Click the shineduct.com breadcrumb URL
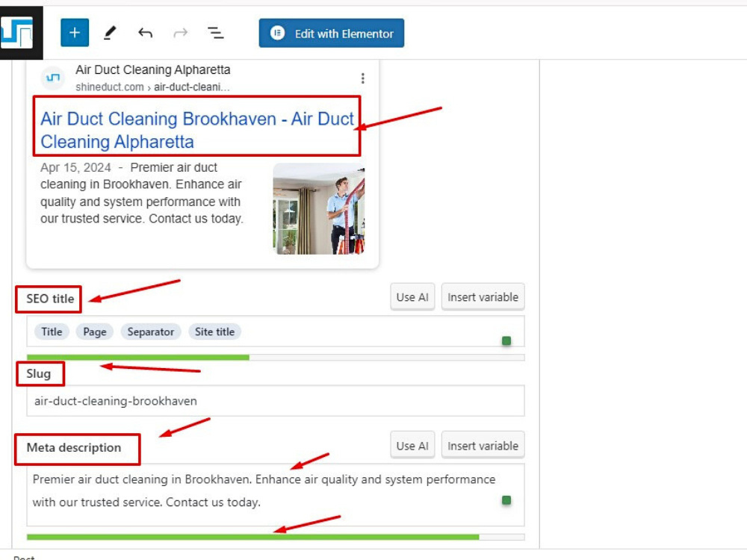This screenshot has width=747, height=560. 152,87
